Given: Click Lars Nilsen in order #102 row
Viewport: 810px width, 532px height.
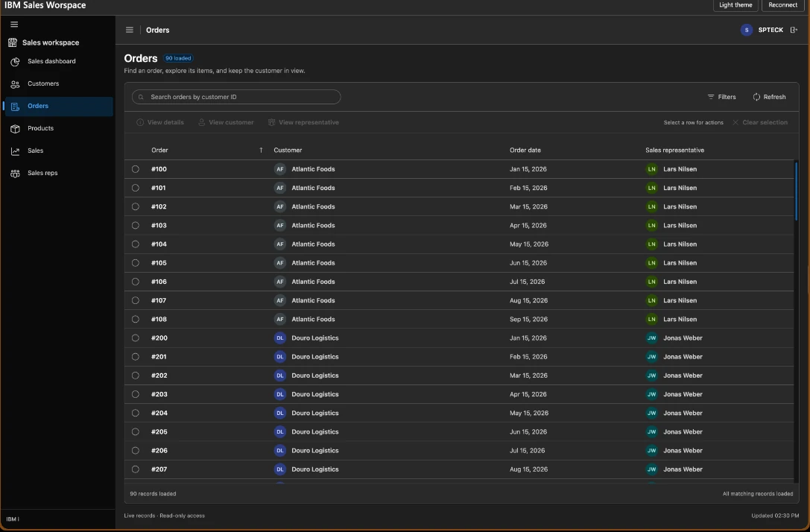Looking at the screenshot, I should tap(680, 206).
